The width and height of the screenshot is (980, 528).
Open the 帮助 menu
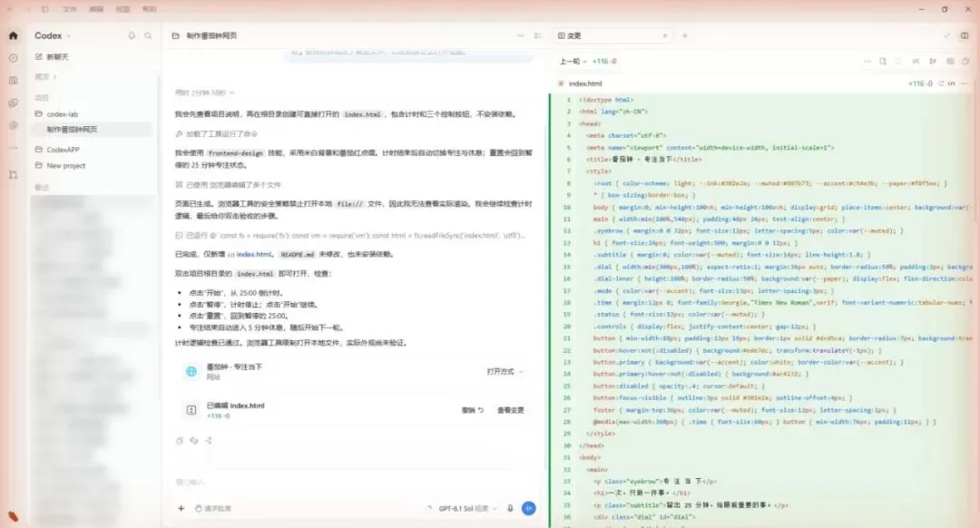(x=150, y=9)
